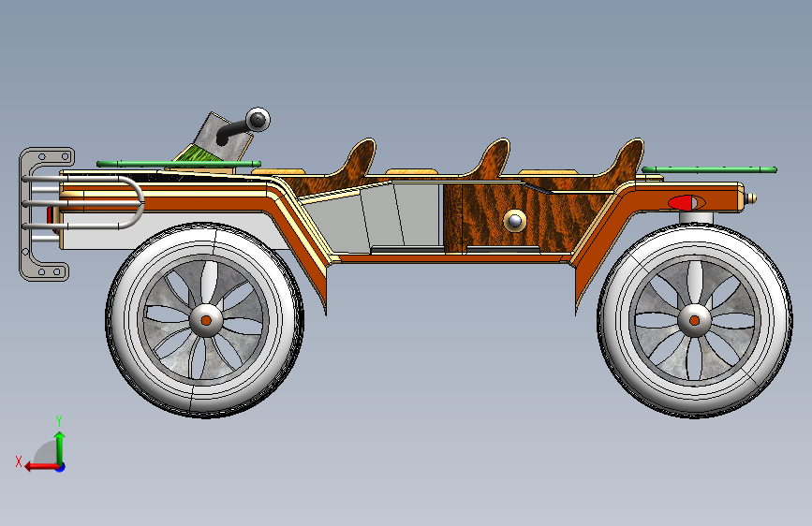
Task: Select the green rod above the hood
Action: 179,164
